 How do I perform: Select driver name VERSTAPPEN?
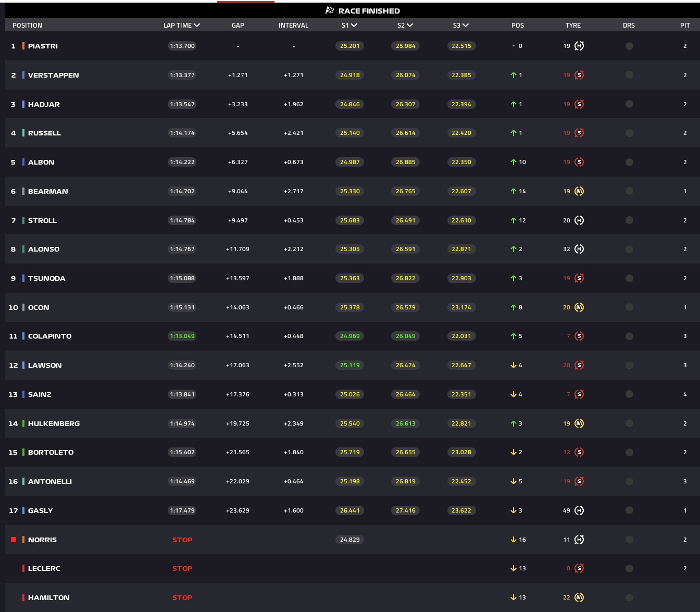[x=53, y=75]
